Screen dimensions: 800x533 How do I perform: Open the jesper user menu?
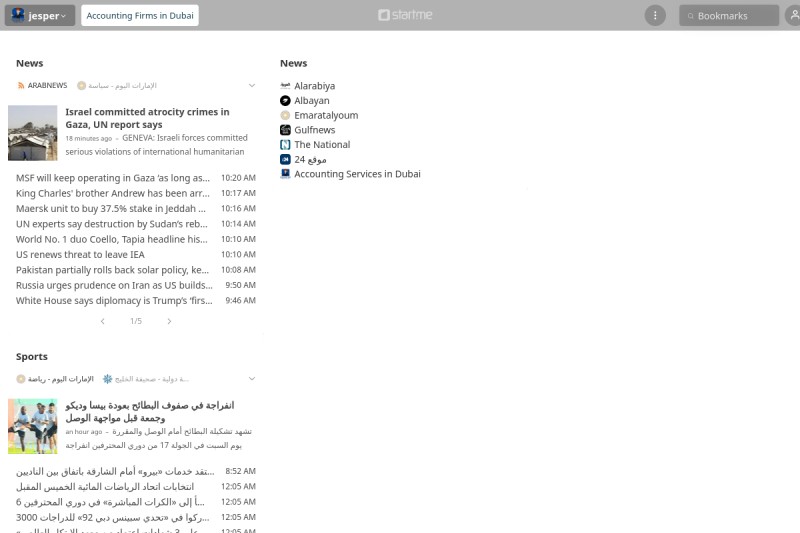pyautogui.click(x=40, y=15)
